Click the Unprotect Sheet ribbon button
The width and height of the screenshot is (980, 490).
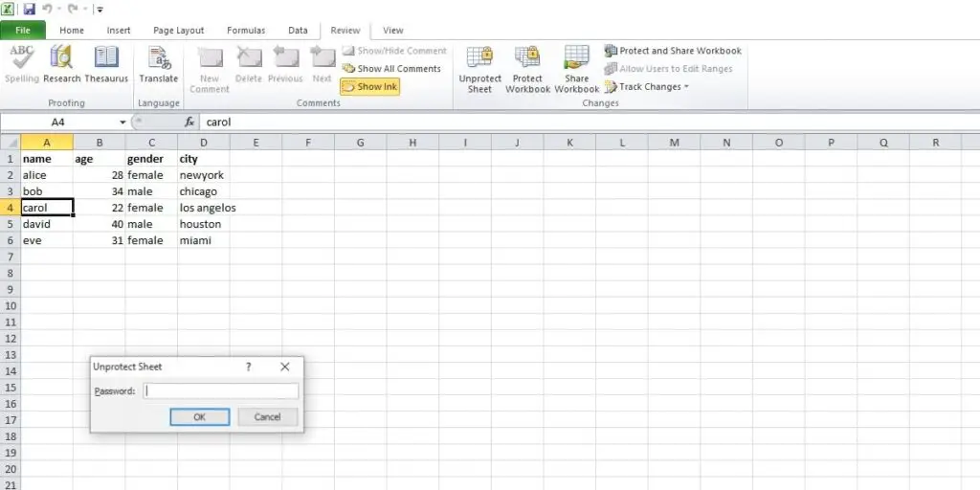coord(480,70)
